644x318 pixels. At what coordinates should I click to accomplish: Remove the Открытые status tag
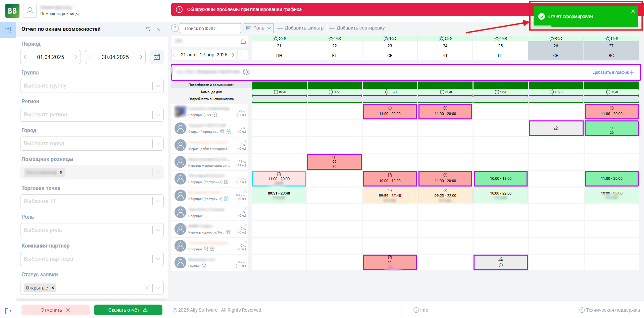pyautogui.click(x=53, y=288)
